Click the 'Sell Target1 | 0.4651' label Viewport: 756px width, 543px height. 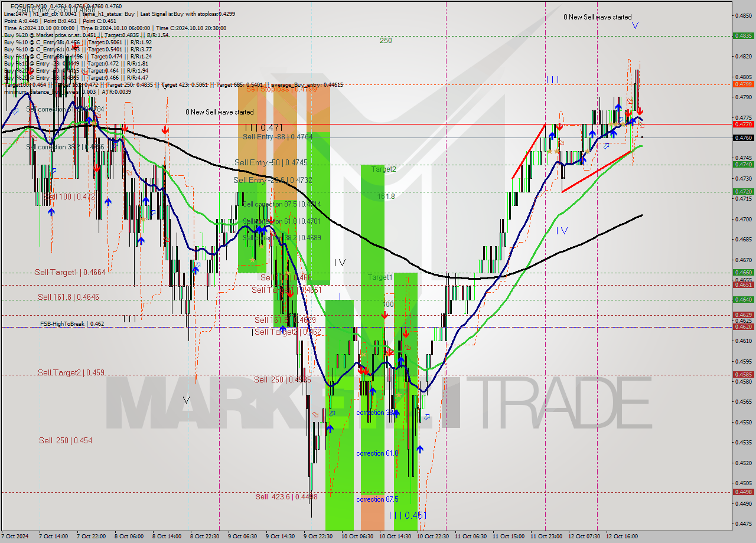pyautogui.click(x=286, y=289)
